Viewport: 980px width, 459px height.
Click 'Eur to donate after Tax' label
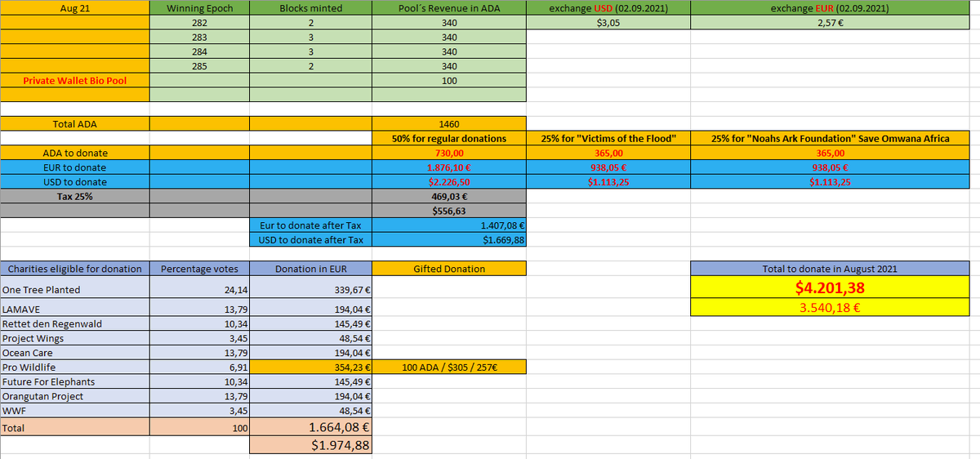pos(310,225)
